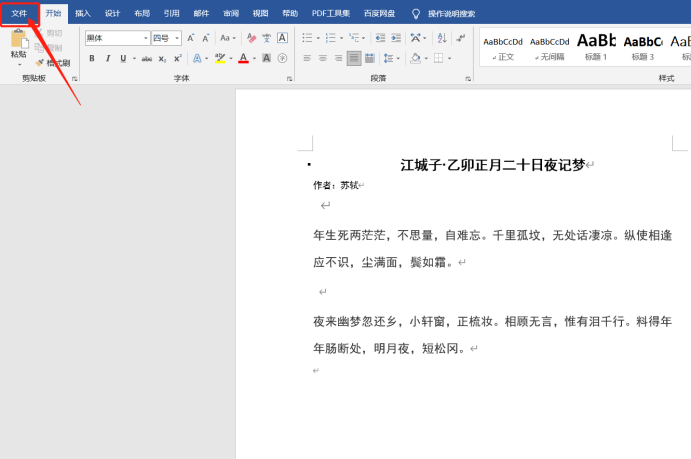
Task: Open the 引用 ribbon tab
Action: [171, 14]
